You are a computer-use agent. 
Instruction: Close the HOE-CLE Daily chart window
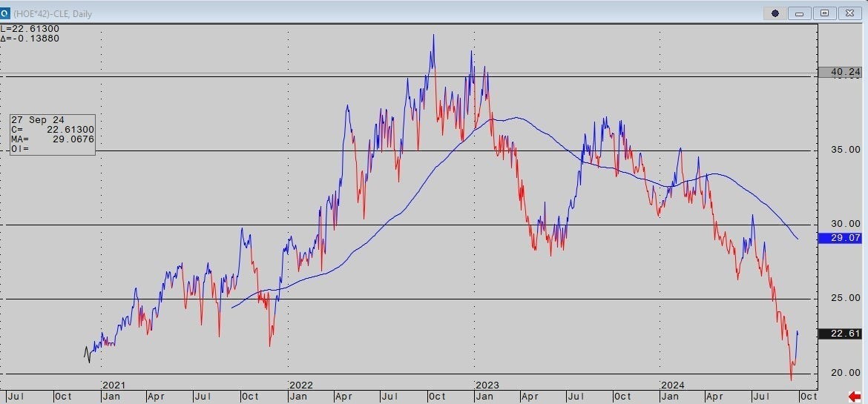coord(849,13)
